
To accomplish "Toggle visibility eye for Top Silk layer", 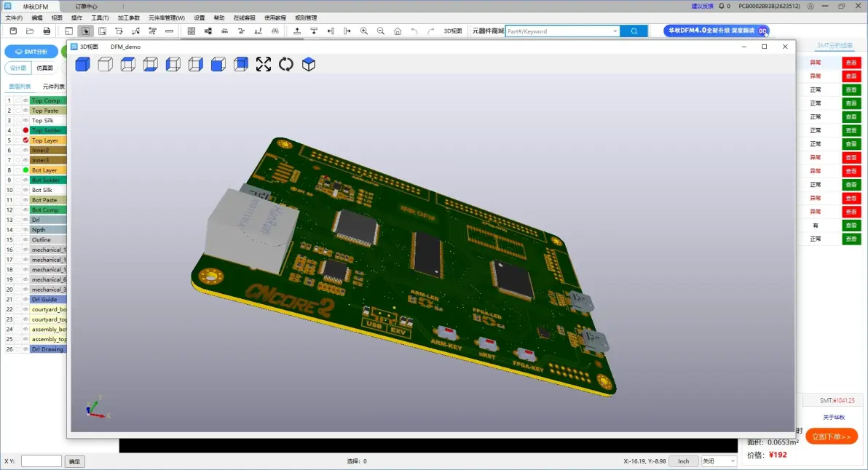I will [25, 121].
